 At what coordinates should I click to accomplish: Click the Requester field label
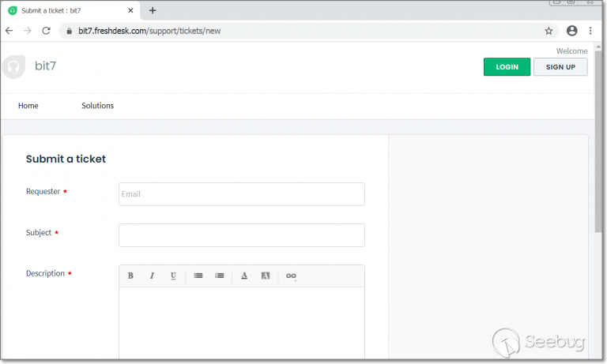pyautogui.click(x=43, y=192)
